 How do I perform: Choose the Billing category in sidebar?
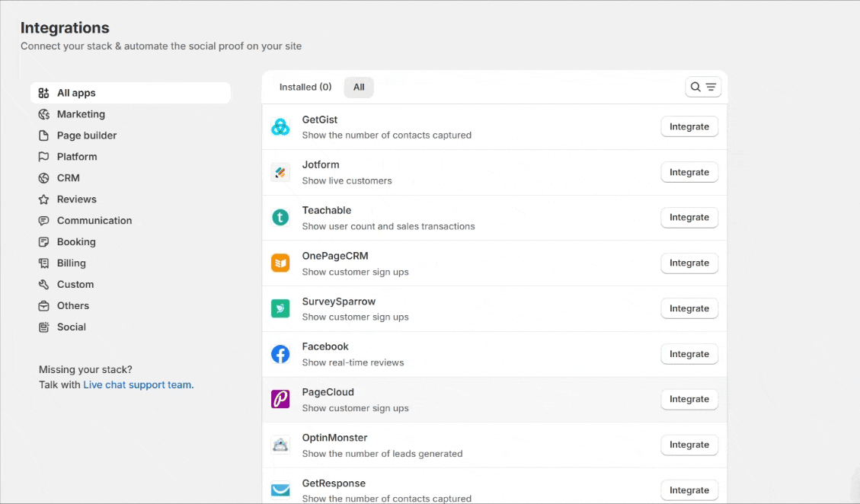point(71,263)
